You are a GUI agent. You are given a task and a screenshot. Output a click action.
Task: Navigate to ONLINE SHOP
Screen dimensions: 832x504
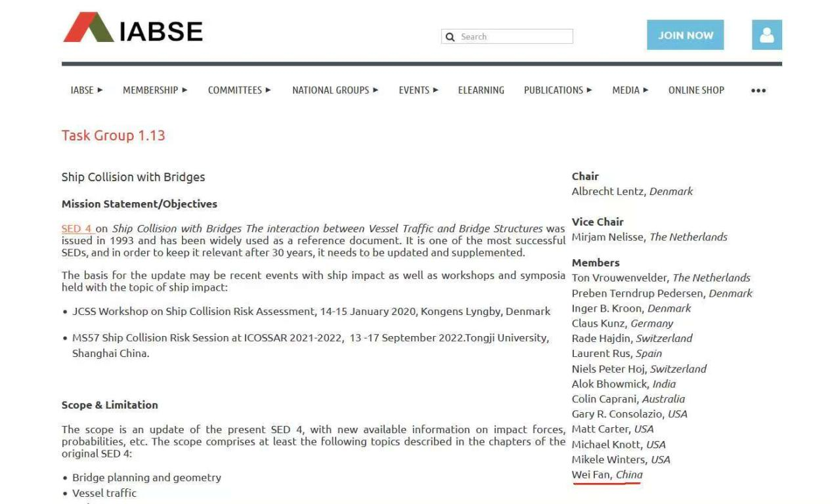696,91
